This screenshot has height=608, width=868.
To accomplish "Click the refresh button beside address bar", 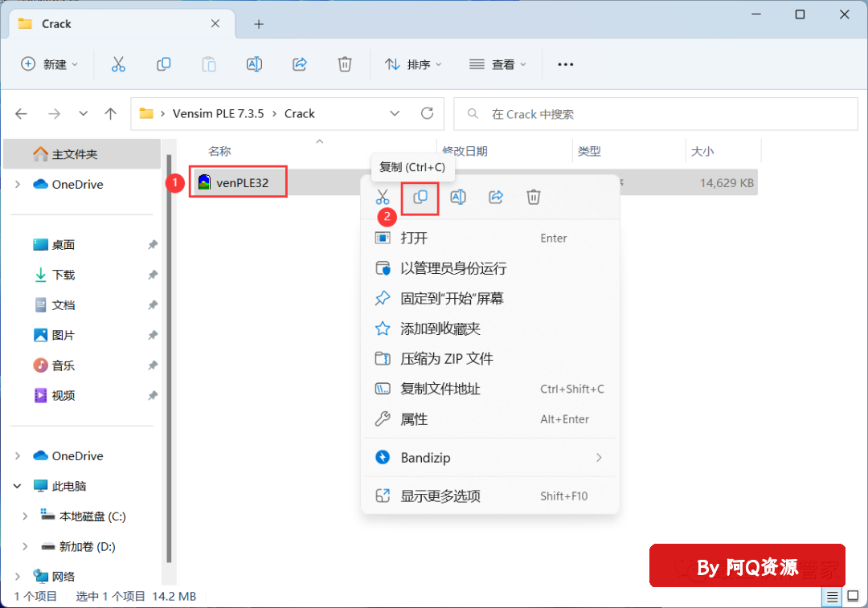I will (427, 113).
